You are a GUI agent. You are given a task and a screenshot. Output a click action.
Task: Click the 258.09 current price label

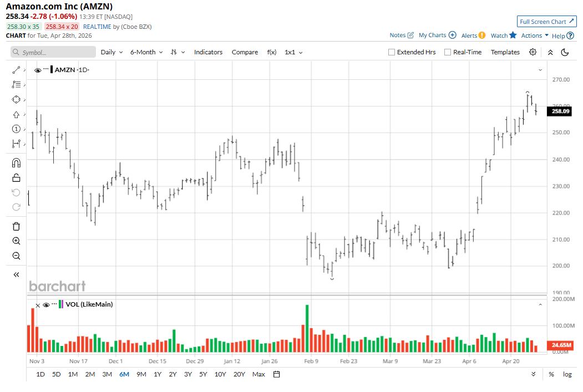[x=560, y=111]
